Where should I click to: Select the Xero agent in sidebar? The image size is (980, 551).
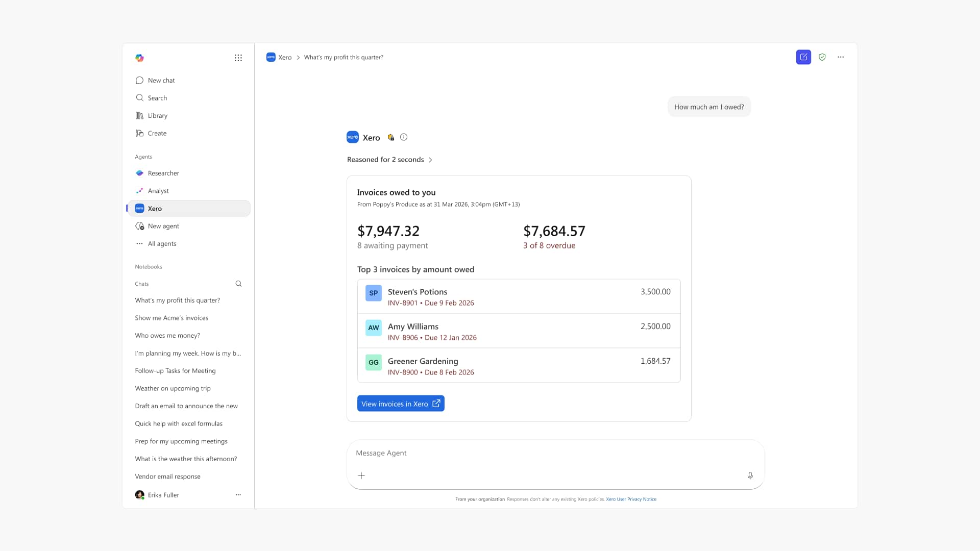pos(189,208)
